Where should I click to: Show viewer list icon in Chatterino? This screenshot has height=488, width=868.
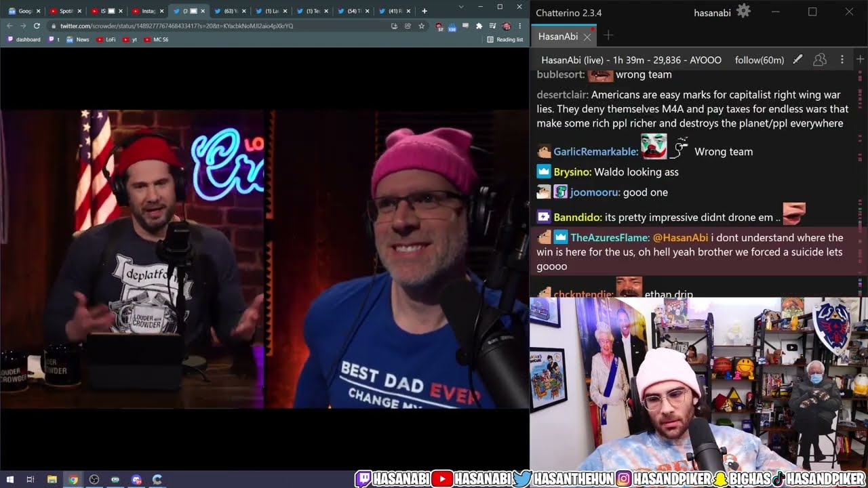click(x=820, y=60)
